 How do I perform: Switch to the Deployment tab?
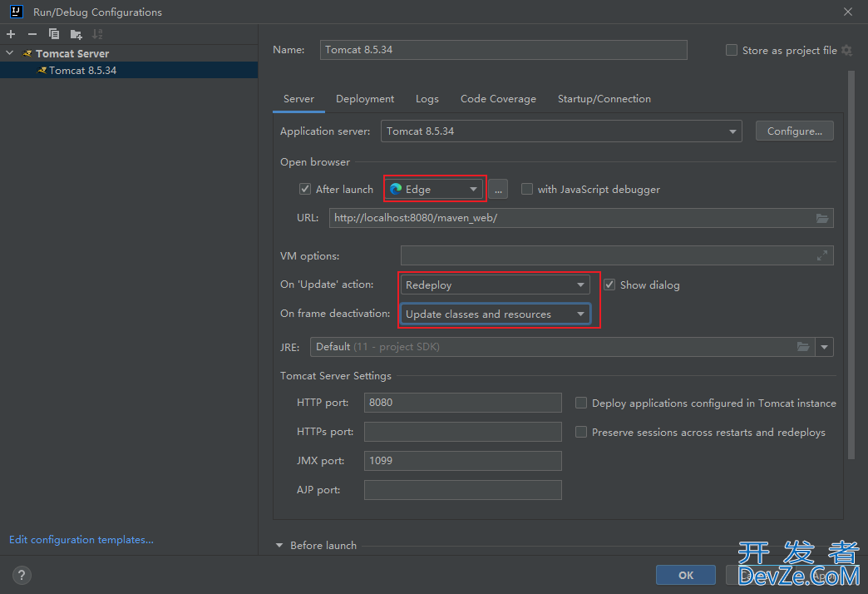tap(365, 99)
